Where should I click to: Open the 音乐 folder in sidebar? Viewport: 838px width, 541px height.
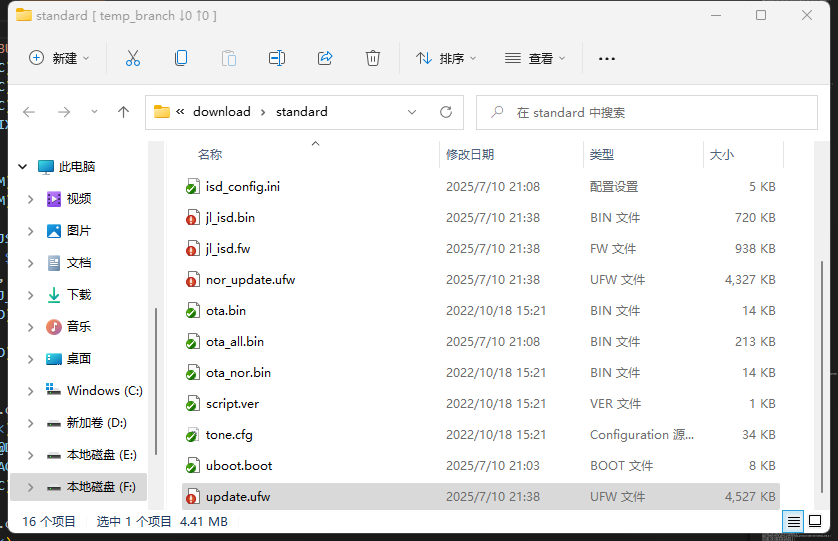[69, 327]
